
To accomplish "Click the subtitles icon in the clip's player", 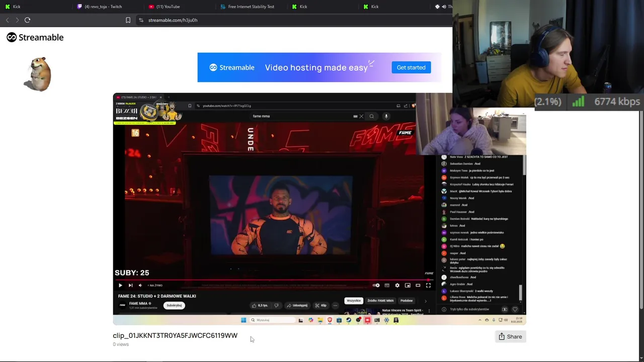I will tap(387, 285).
